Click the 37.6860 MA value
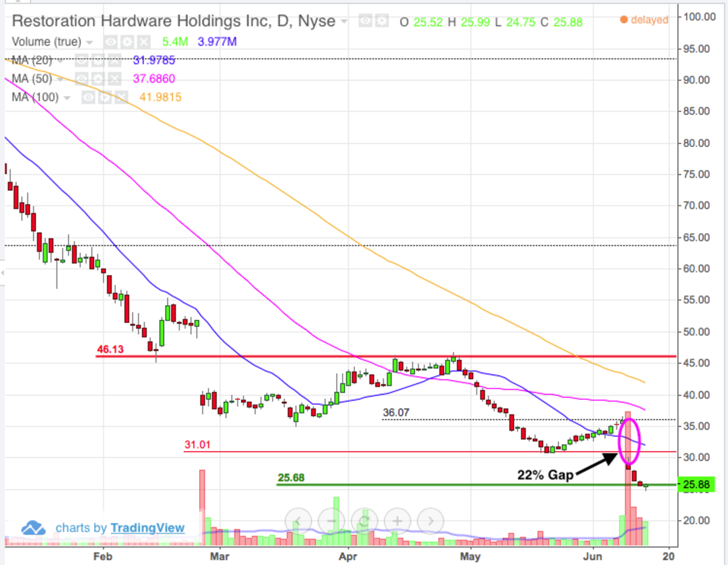 154,79
